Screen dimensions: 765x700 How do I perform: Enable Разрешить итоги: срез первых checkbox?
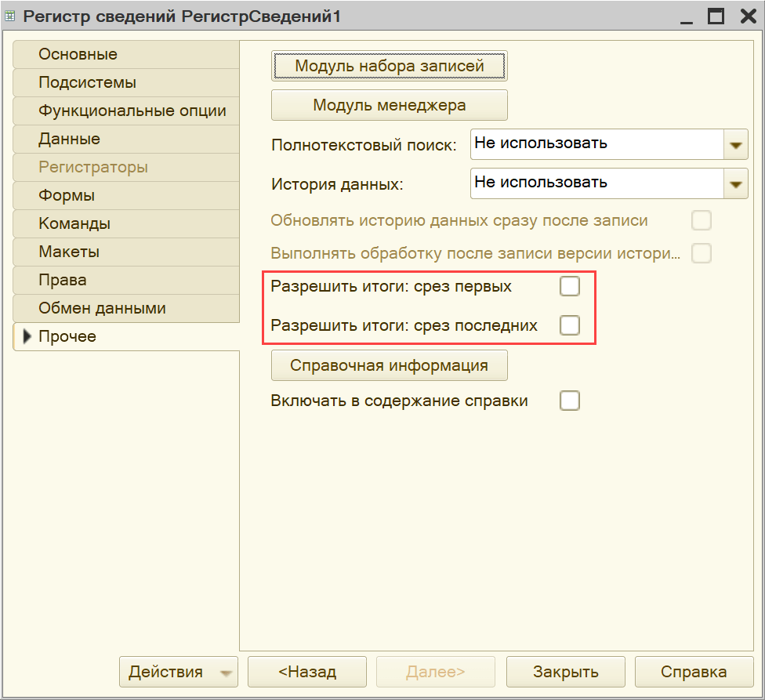(570, 287)
